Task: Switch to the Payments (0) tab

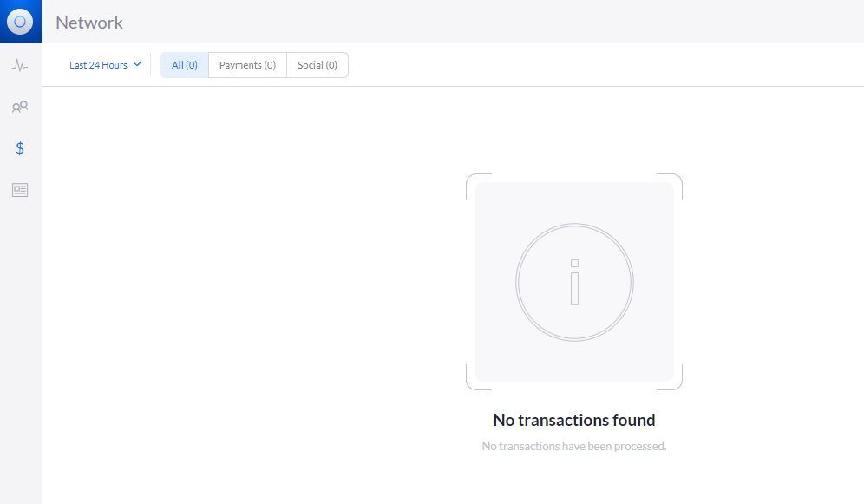Action: [x=247, y=65]
